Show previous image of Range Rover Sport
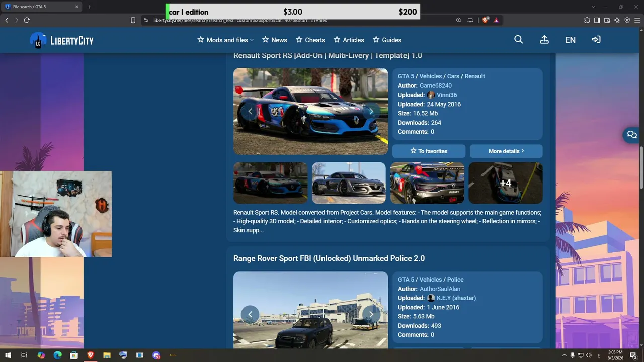Screen dimensions: 644x362 coord(250,314)
